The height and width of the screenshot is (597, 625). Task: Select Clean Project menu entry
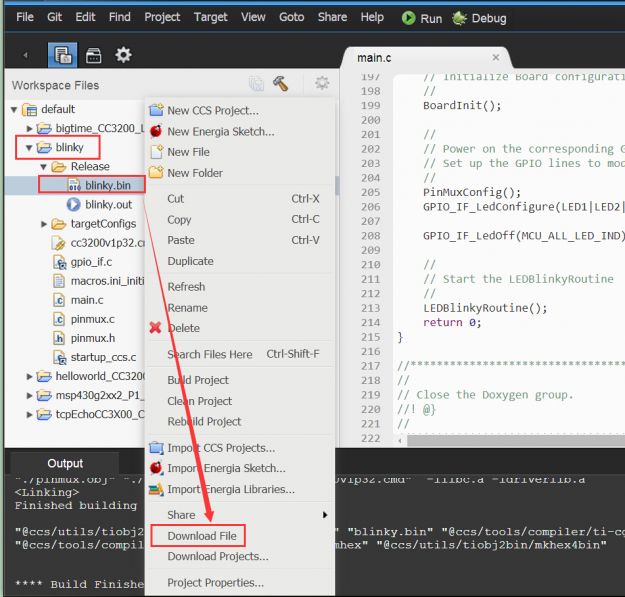pos(199,401)
